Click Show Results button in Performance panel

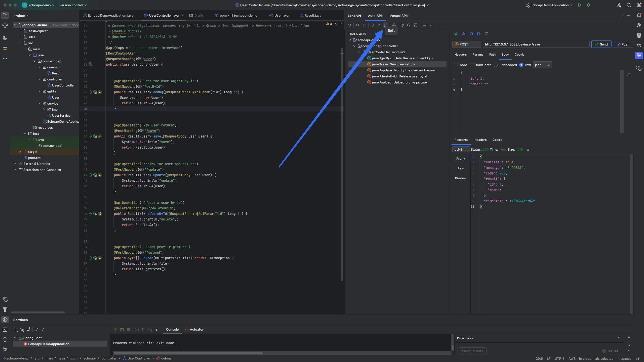(x=472, y=351)
